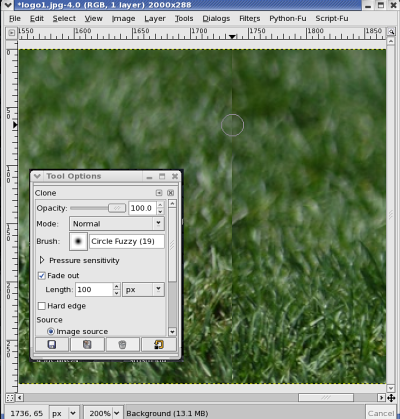400x419 pixels.
Task: Open the Dialogs menu
Action: pyautogui.click(x=216, y=19)
